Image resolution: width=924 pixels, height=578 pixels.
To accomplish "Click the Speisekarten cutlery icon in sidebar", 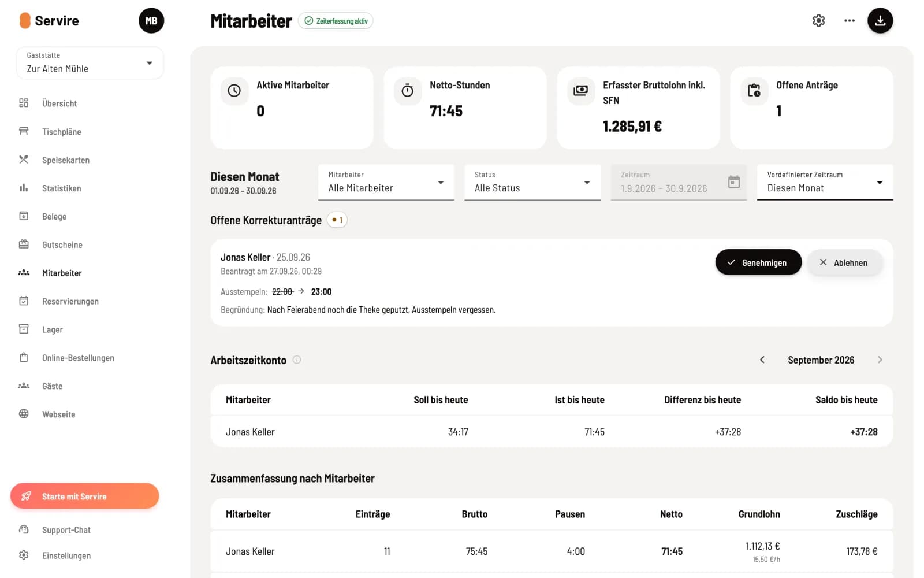I will [24, 160].
